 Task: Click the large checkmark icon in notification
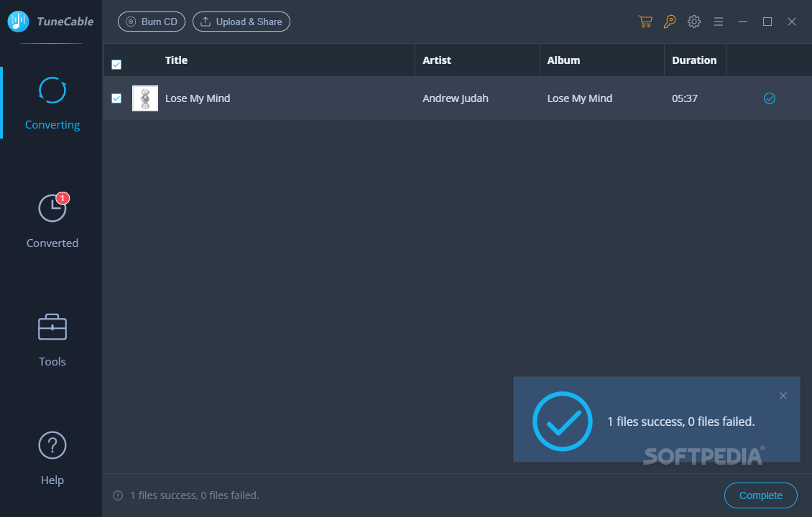[563, 421]
